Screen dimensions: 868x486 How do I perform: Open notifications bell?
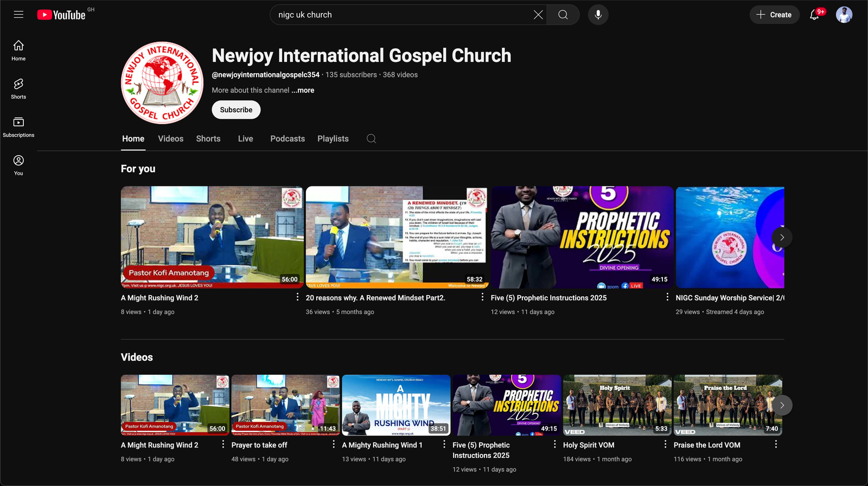(x=815, y=15)
